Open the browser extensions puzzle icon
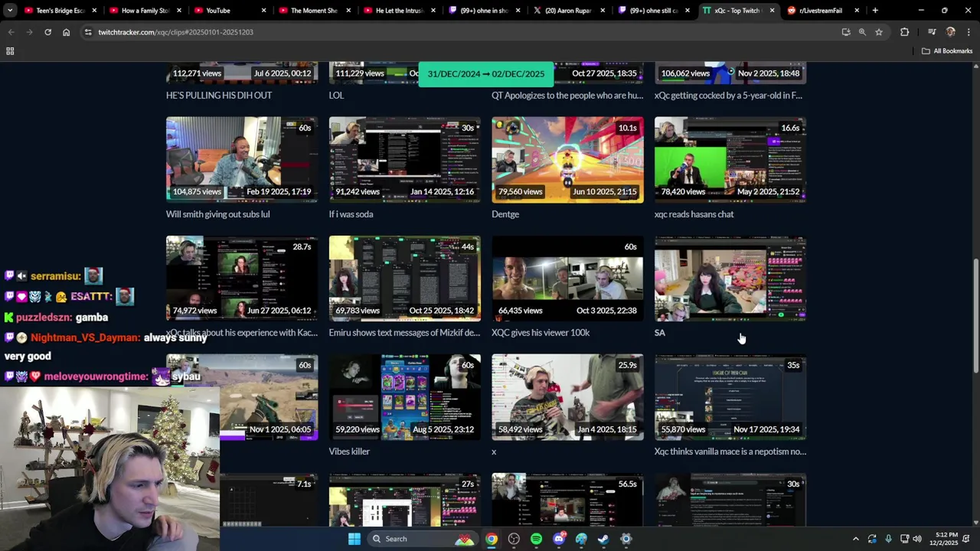 (905, 32)
